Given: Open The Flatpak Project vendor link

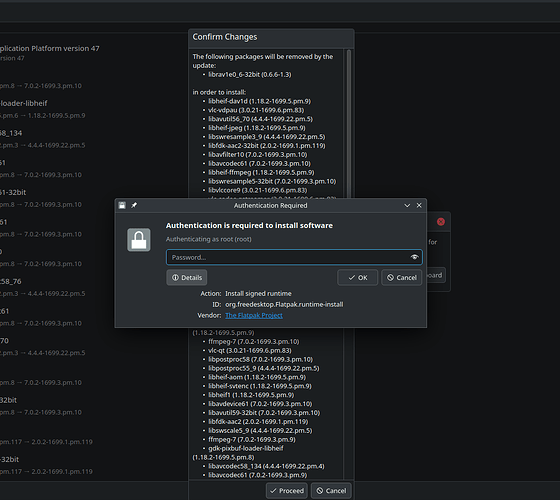Looking at the screenshot, I should pyautogui.click(x=254, y=315).
